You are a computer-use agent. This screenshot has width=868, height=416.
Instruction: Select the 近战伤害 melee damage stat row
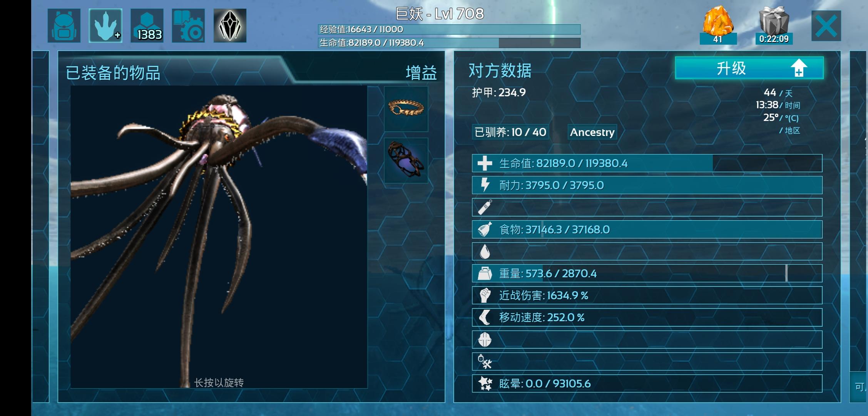coord(647,295)
